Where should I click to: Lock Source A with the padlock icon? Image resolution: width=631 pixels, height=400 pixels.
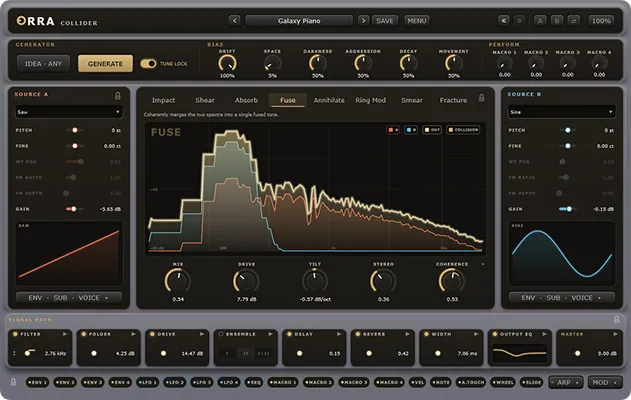(x=118, y=96)
